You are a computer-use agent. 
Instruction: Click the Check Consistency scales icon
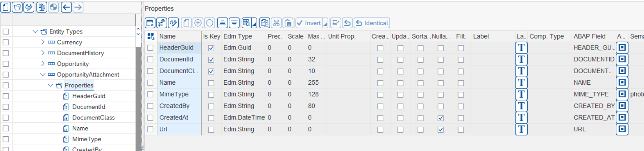pyautogui.click(x=42, y=7)
